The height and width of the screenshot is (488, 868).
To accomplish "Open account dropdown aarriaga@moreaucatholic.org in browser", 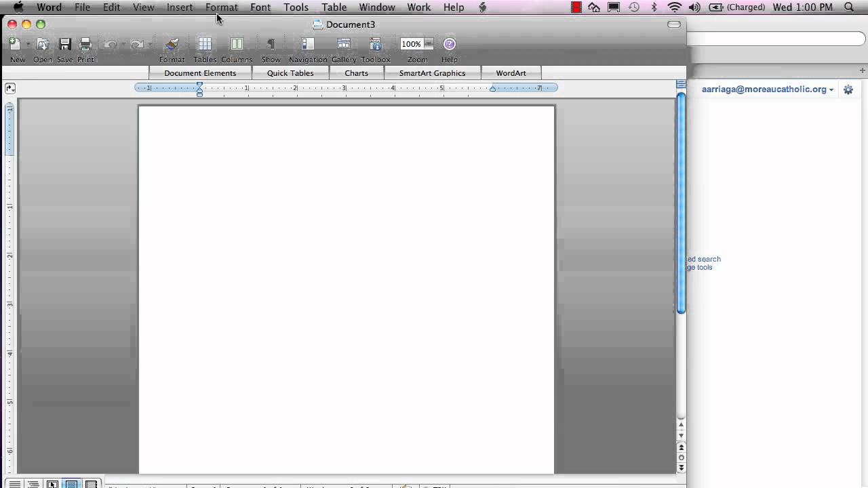I will pos(768,89).
